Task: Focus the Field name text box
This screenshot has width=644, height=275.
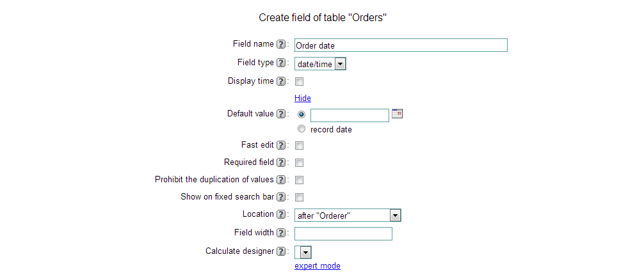Action: pyautogui.click(x=401, y=45)
